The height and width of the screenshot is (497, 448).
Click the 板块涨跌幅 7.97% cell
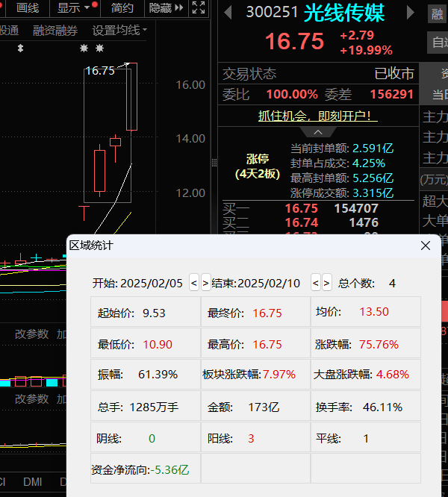[x=255, y=375]
